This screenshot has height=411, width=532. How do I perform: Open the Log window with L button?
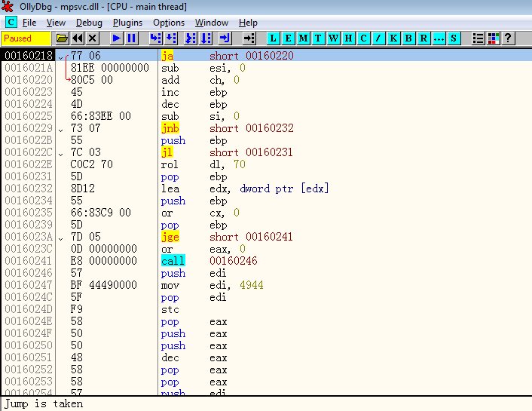tap(273, 38)
